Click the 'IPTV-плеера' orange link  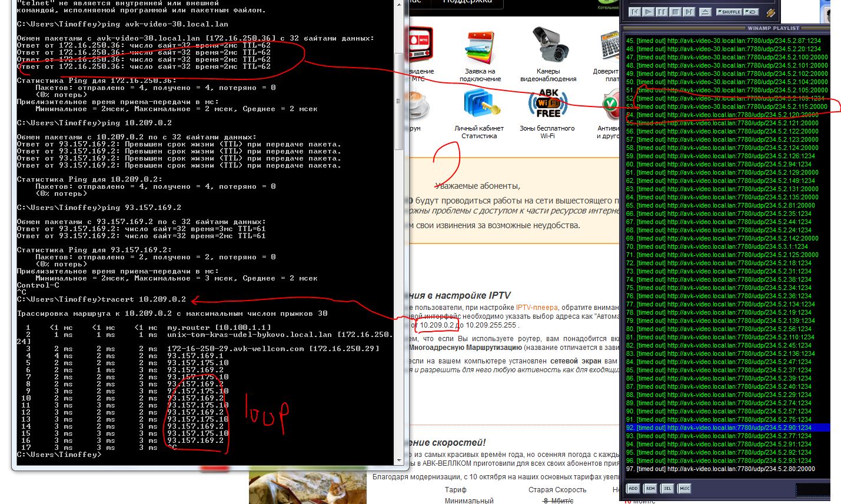pyautogui.click(x=536, y=308)
